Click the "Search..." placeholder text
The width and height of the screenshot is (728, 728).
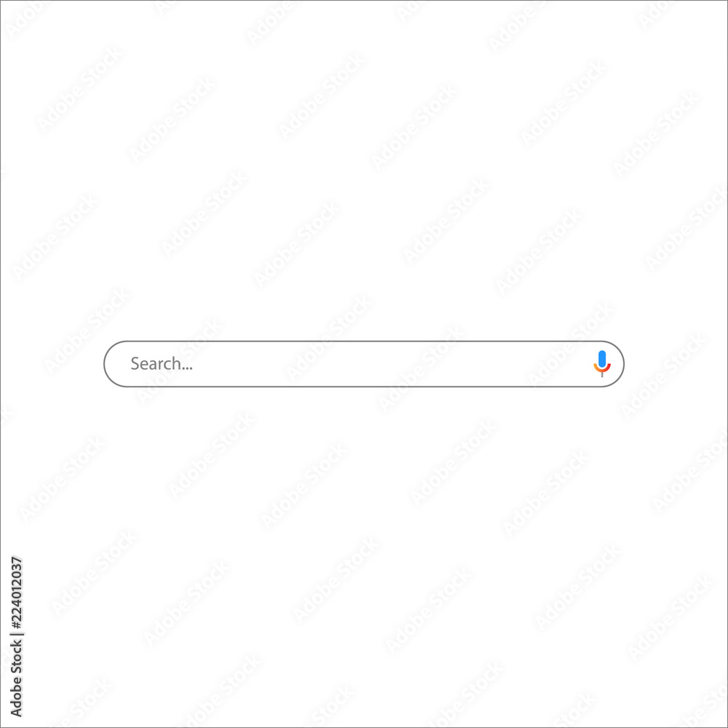(161, 363)
